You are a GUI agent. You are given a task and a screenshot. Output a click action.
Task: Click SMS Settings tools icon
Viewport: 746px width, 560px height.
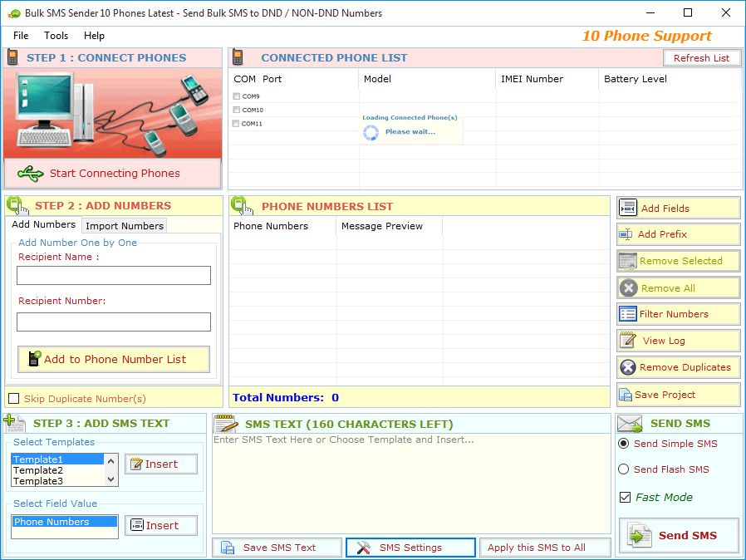(363, 548)
